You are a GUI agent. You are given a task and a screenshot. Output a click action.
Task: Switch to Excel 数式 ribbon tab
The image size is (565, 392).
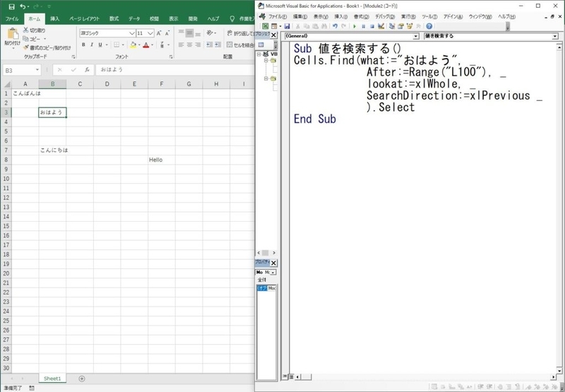coord(114,19)
